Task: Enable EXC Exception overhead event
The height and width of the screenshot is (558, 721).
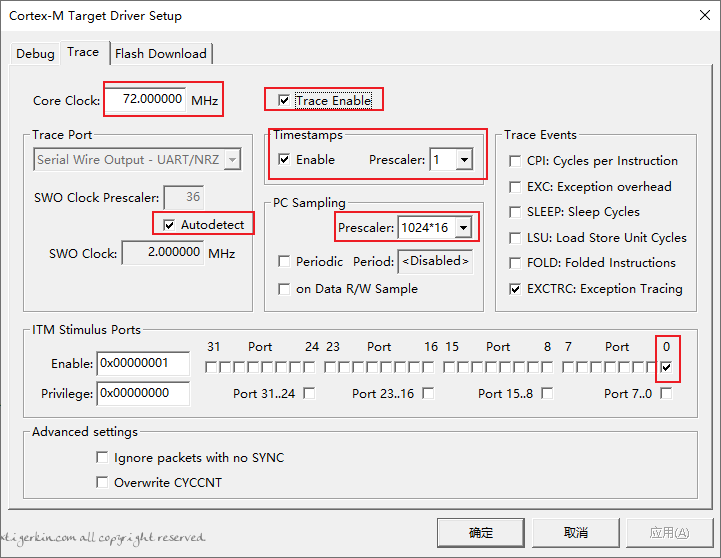Action: 515,187
